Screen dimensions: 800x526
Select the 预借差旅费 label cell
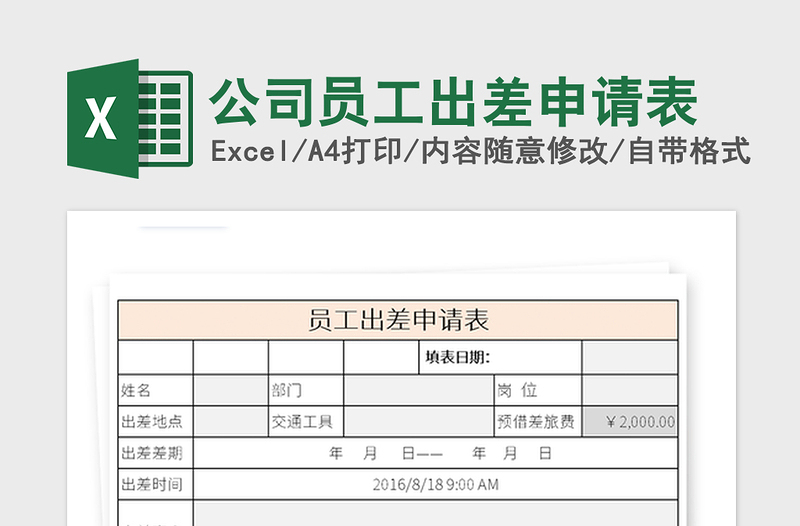coord(536,422)
